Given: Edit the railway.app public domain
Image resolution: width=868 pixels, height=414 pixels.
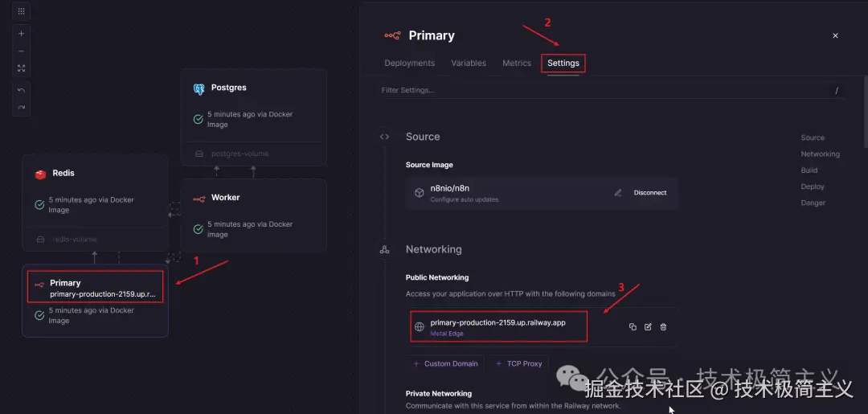Looking at the screenshot, I should (x=648, y=327).
